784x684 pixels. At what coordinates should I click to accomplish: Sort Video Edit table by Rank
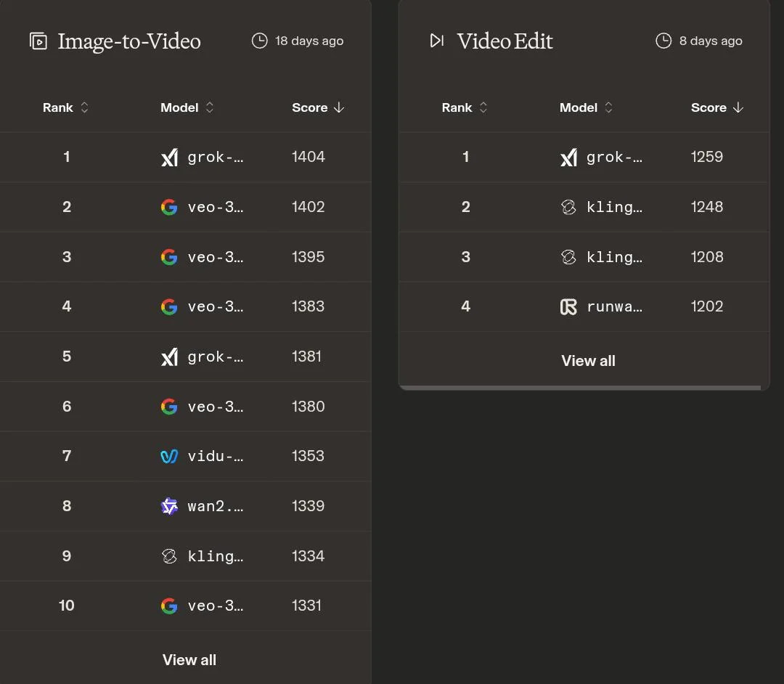(465, 107)
